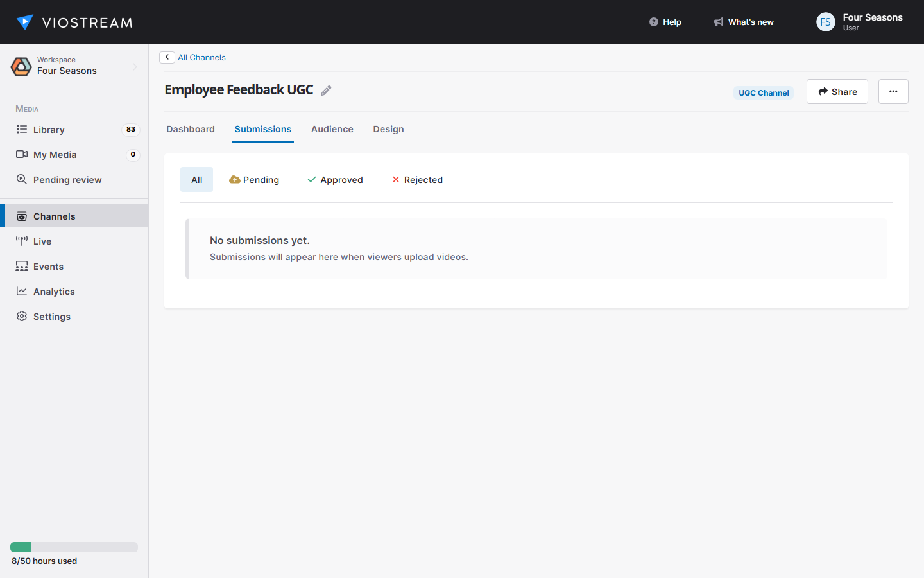924x578 pixels.
Task: Click the Settings gear icon
Action: click(22, 316)
